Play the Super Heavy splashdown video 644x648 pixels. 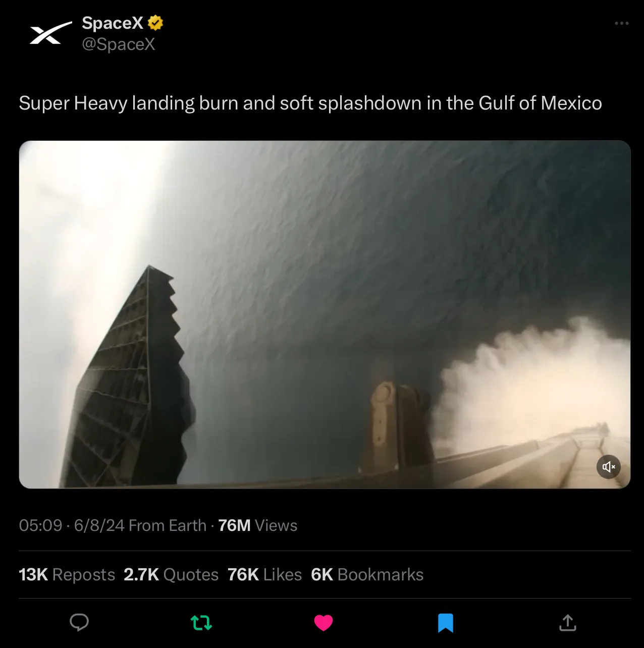coord(325,314)
